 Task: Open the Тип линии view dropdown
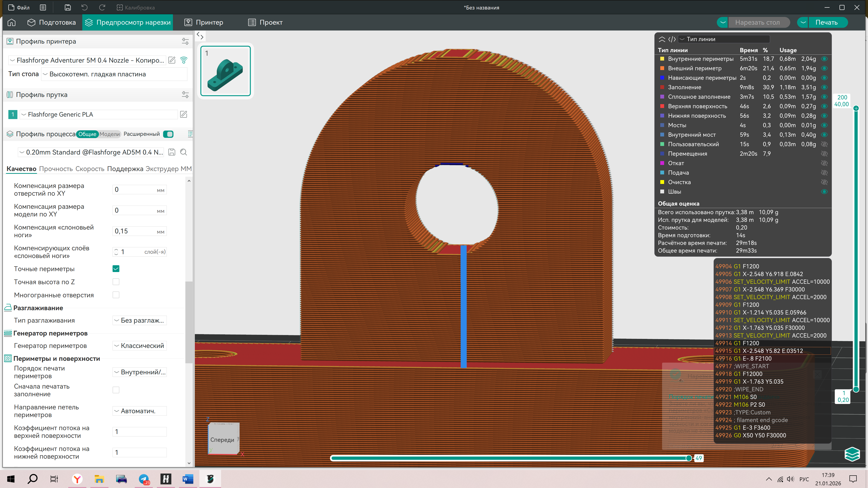coord(724,39)
